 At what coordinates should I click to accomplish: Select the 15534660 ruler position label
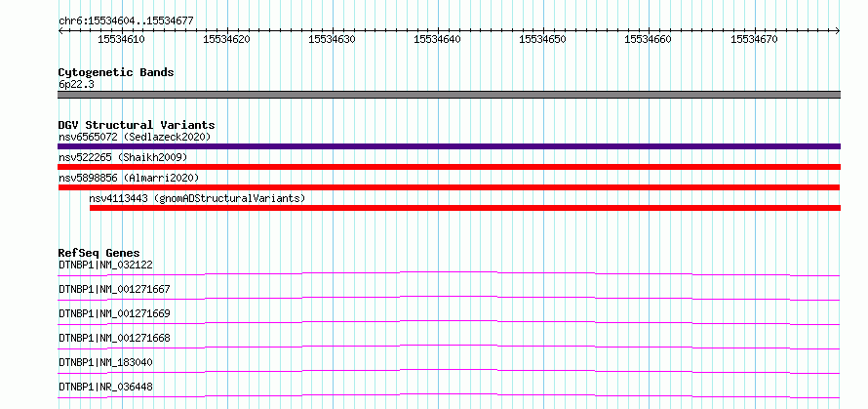click(649, 39)
